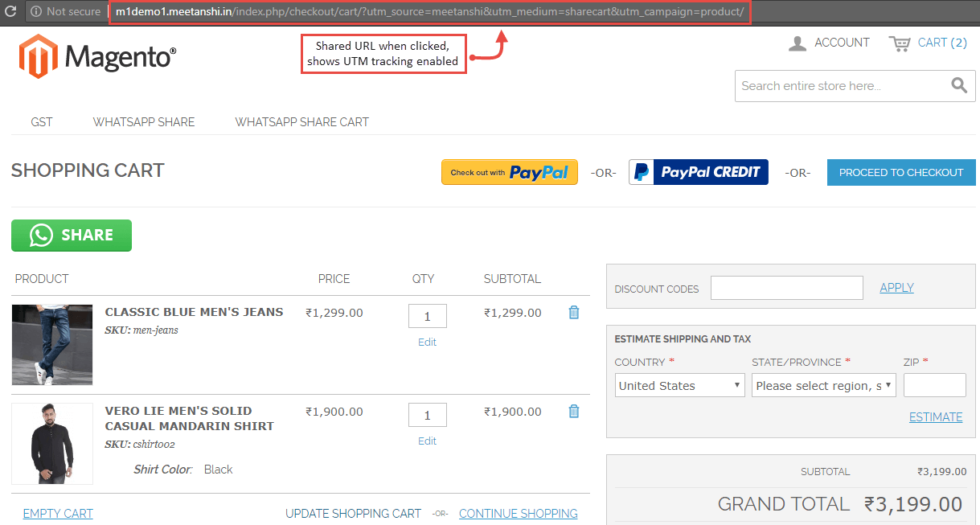Click the ₹3,199.00 amount in the Subtotal row
The height and width of the screenshot is (525, 980).
(x=942, y=472)
